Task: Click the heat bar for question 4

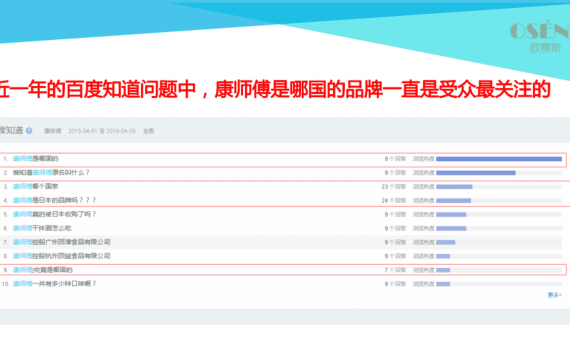Action: click(499, 200)
